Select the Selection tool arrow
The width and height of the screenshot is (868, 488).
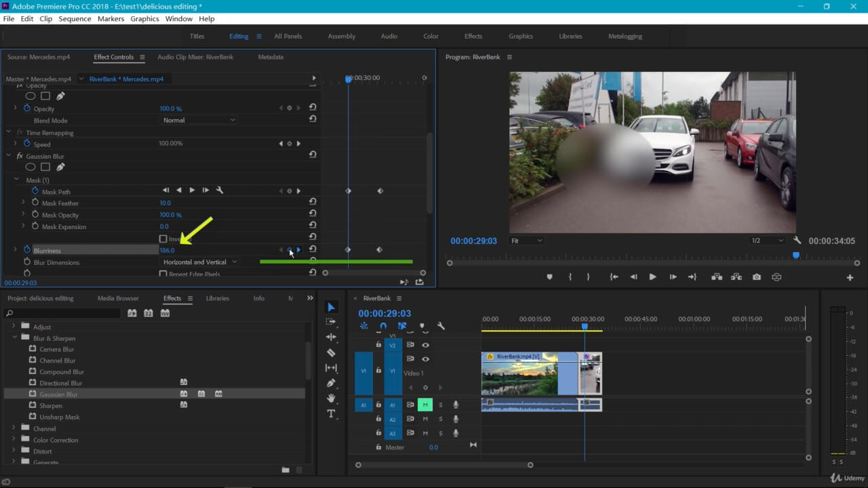click(x=331, y=308)
